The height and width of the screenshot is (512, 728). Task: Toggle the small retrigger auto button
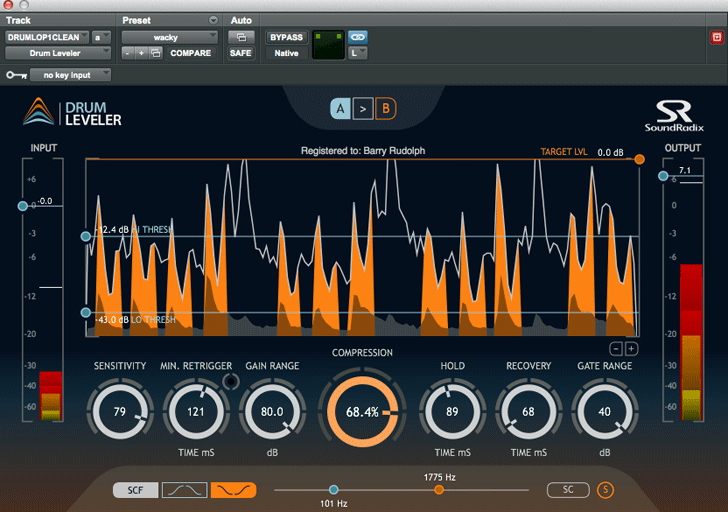tap(231, 382)
